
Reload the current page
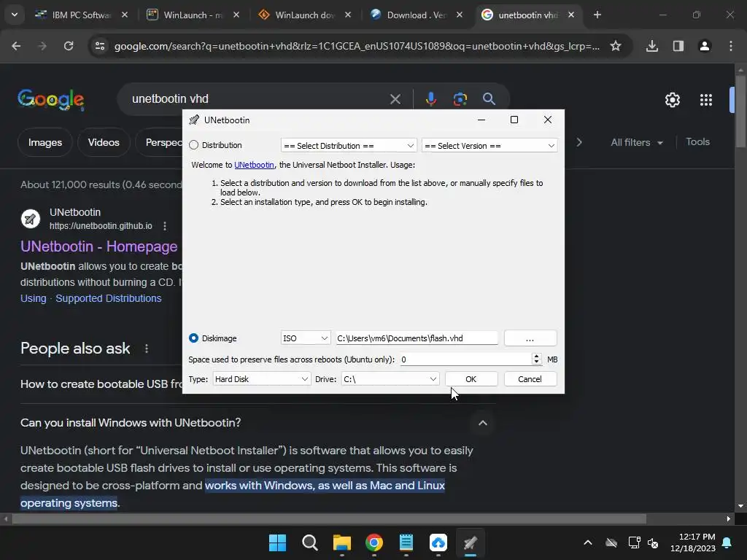69,46
